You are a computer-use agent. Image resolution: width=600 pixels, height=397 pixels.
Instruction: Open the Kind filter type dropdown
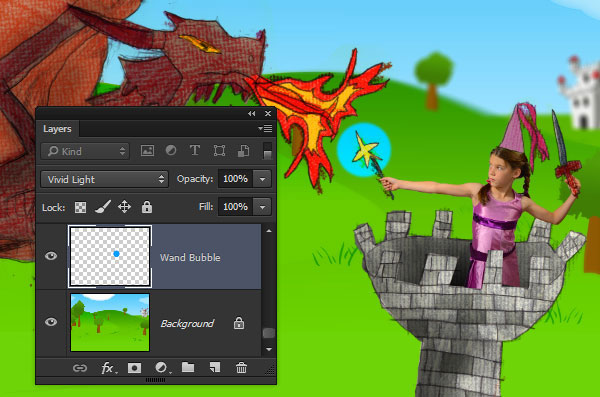pyautogui.click(x=85, y=151)
